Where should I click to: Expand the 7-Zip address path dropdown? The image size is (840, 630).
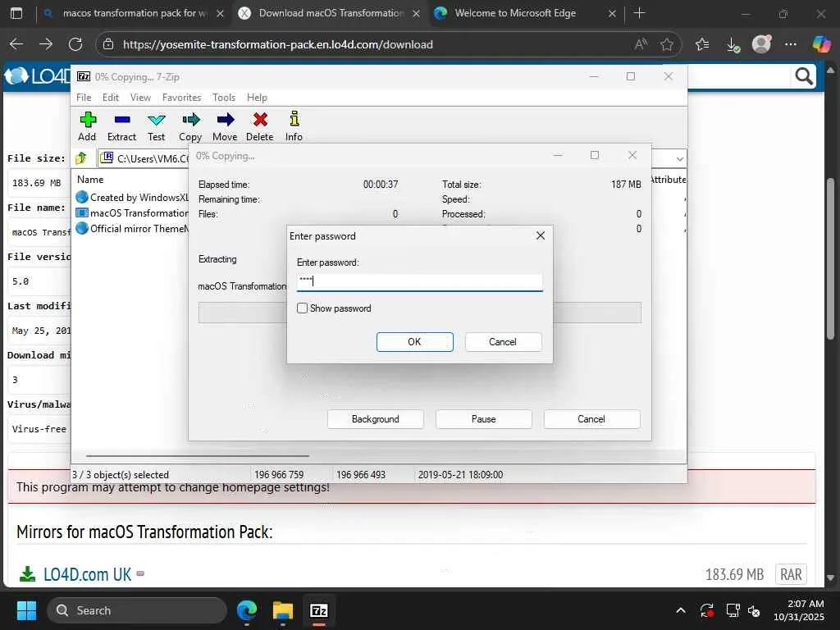point(679,158)
